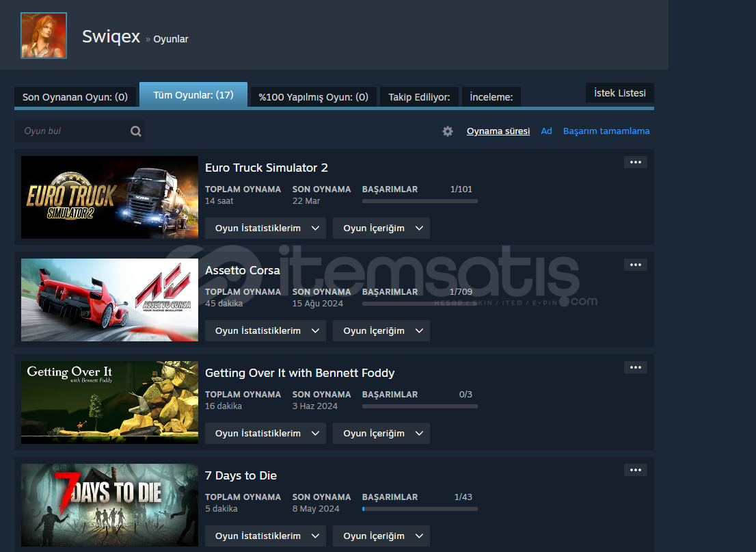
Task: Click 7 Days to Die achievements progress bar
Action: pos(420,509)
